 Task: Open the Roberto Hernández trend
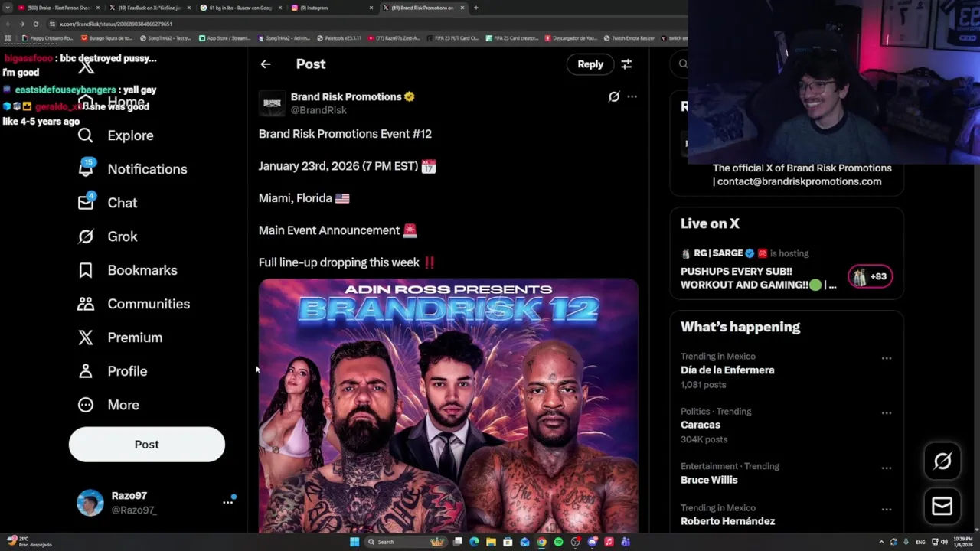click(x=727, y=522)
